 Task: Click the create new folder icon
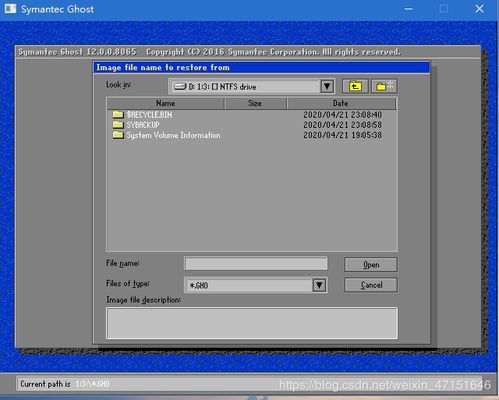tap(384, 87)
